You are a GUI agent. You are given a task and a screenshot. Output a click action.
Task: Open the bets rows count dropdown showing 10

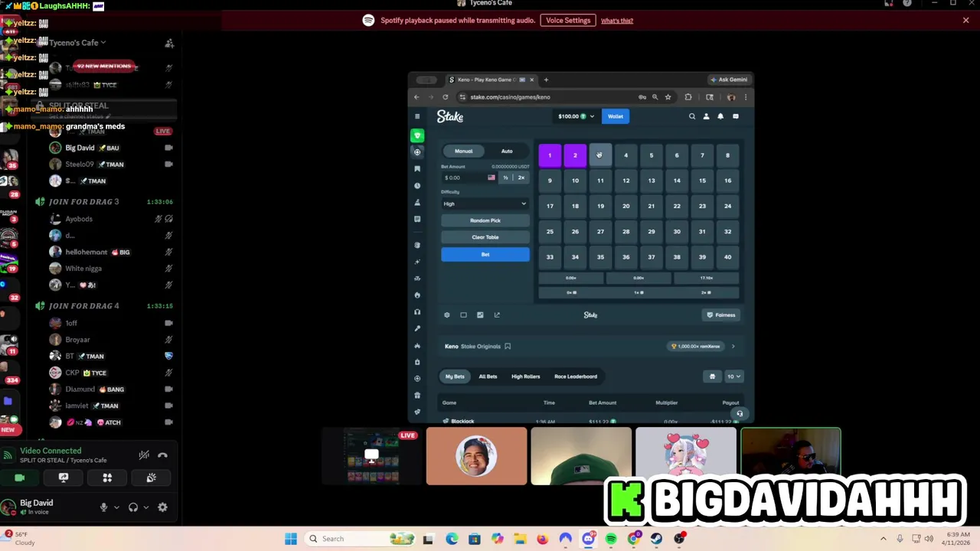click(x=733, y=377)
